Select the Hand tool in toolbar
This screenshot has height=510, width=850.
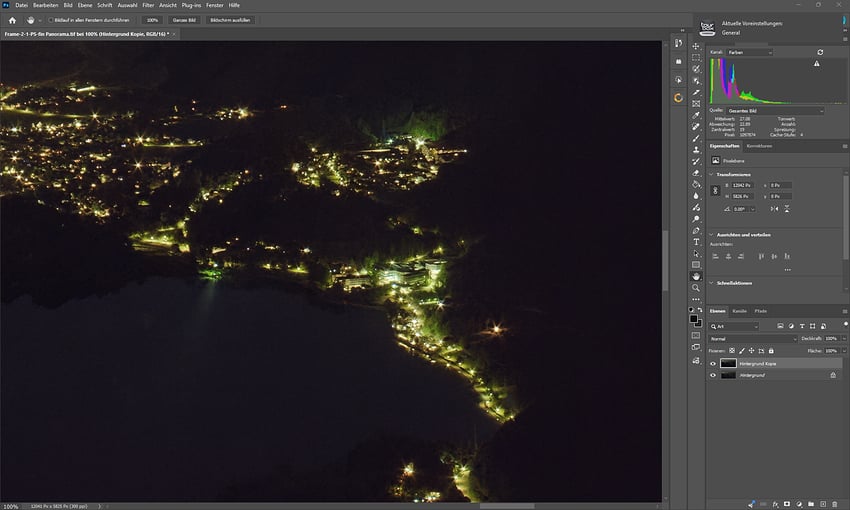click(x=696, y=276)
